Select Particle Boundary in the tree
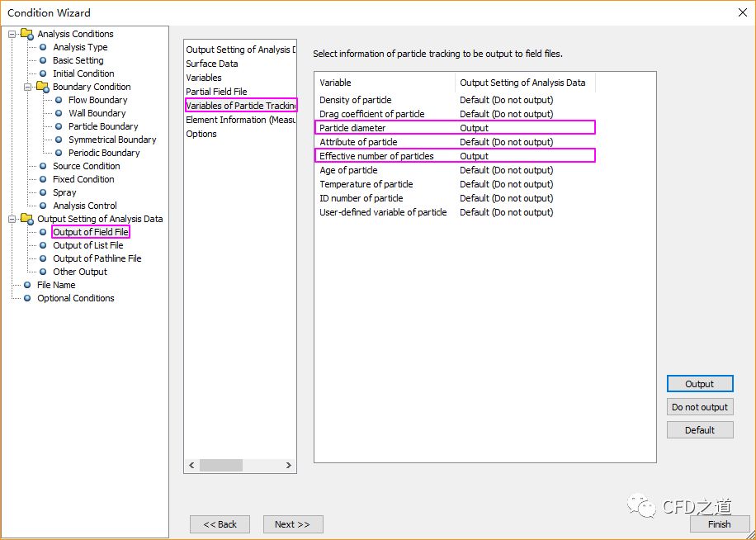This screenshot has height=540, width=756. pos(103,126)
